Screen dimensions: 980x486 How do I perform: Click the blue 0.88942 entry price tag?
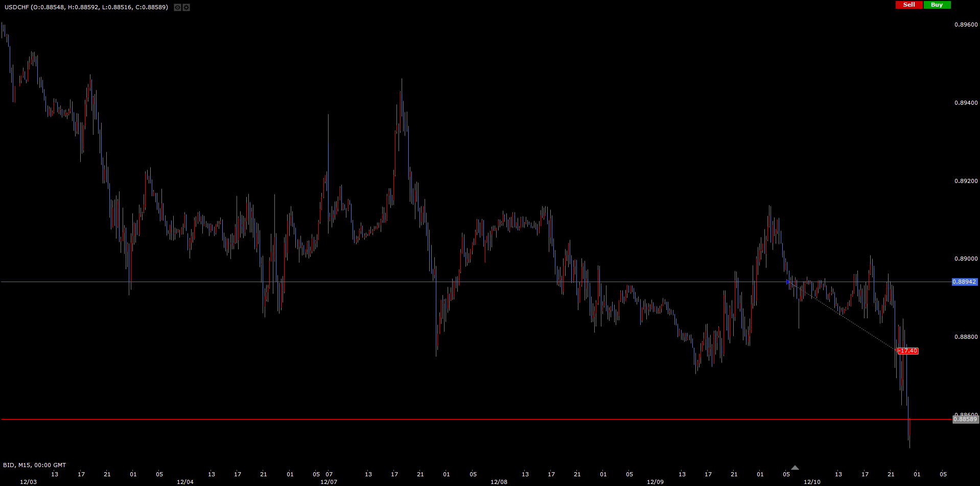pos(964,282)
